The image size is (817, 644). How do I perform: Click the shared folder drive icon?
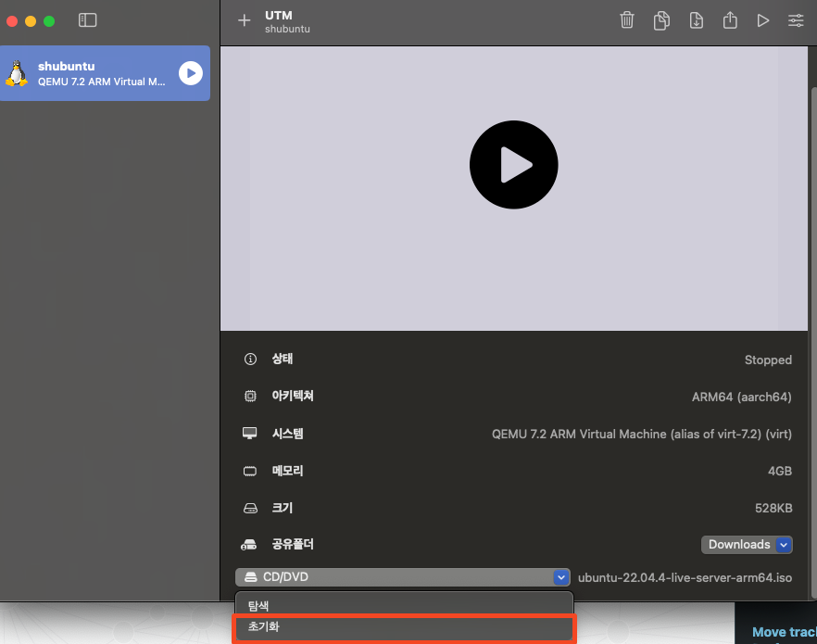(248, 545)
